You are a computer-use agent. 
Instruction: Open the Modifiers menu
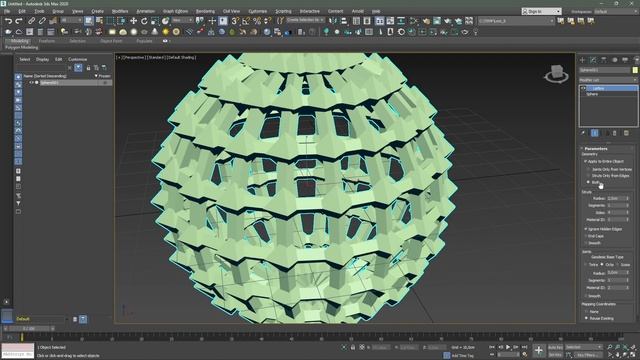(120, 11)
